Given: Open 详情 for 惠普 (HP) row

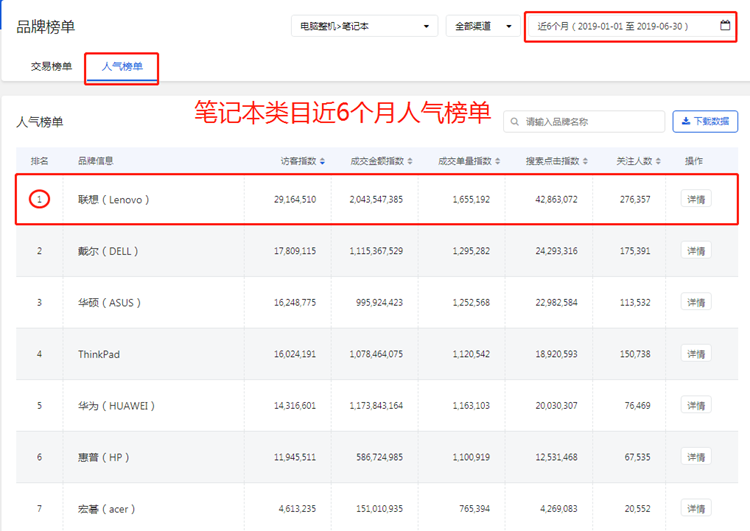Looking at the screenshot, I should [x=696, y=457].
